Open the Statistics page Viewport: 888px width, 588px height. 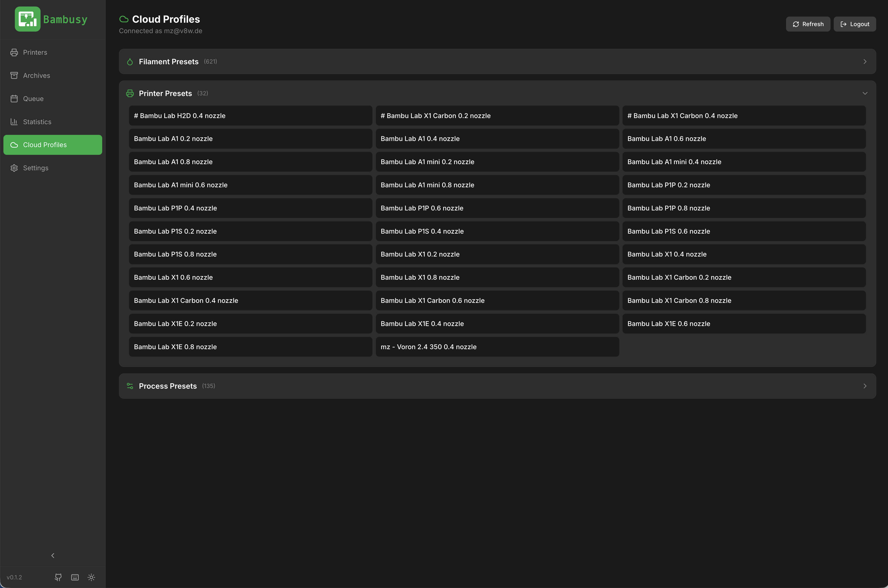(53, 122)
